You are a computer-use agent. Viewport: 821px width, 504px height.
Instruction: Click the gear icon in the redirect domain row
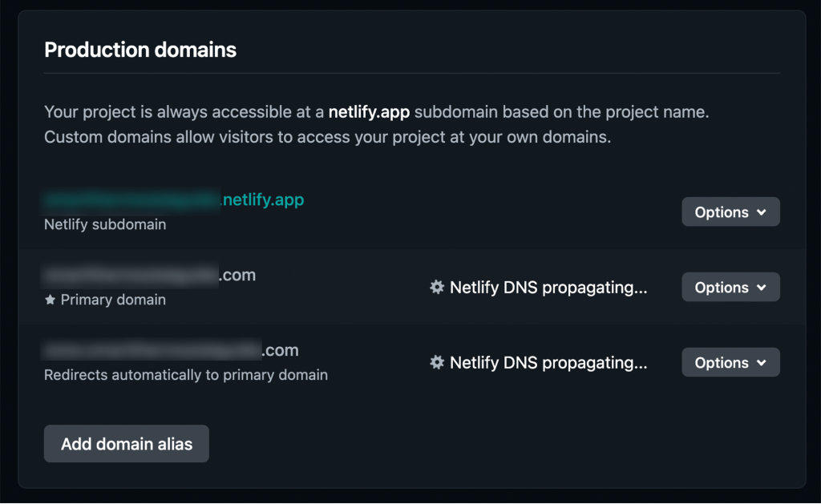coord(437,363)
